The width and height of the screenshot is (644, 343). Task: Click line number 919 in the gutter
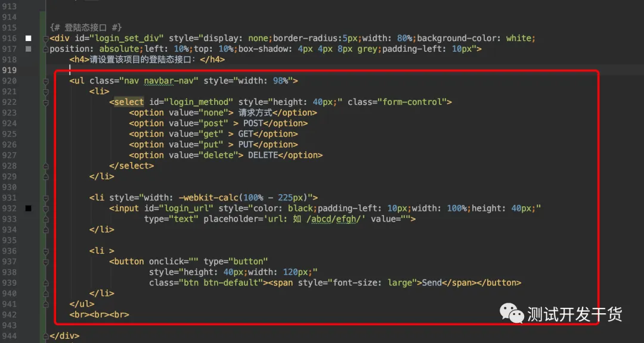coord(9,71)
